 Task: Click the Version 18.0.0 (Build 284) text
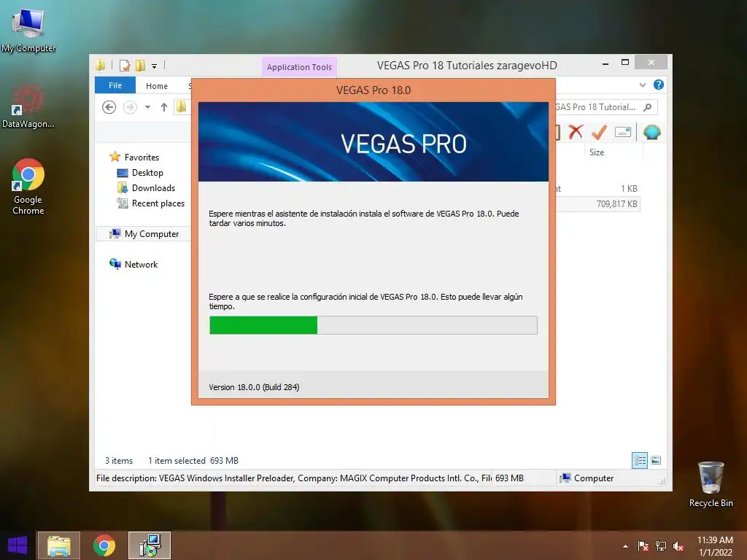254,387
